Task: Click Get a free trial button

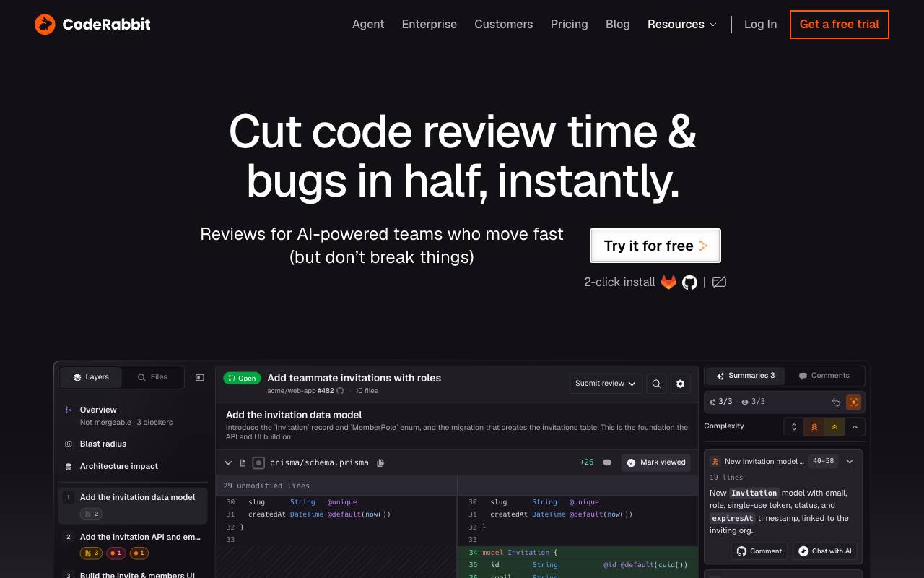Action: (840, 25)
